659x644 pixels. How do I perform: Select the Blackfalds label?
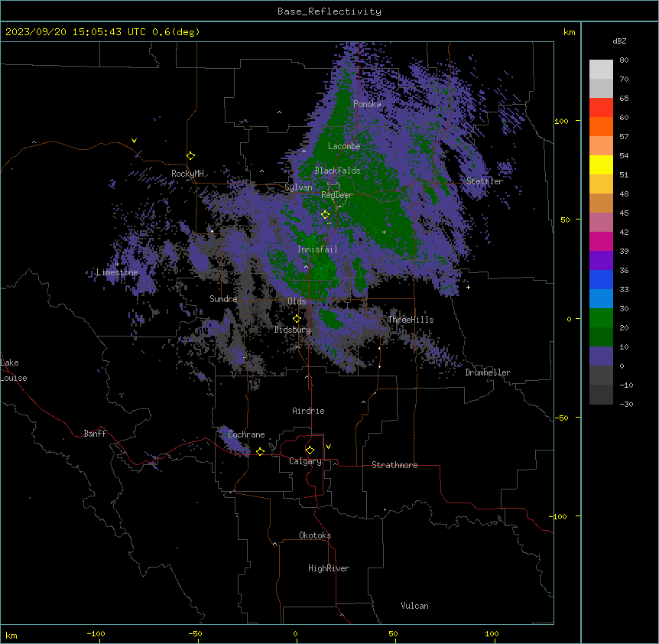[x=337, y=171]
